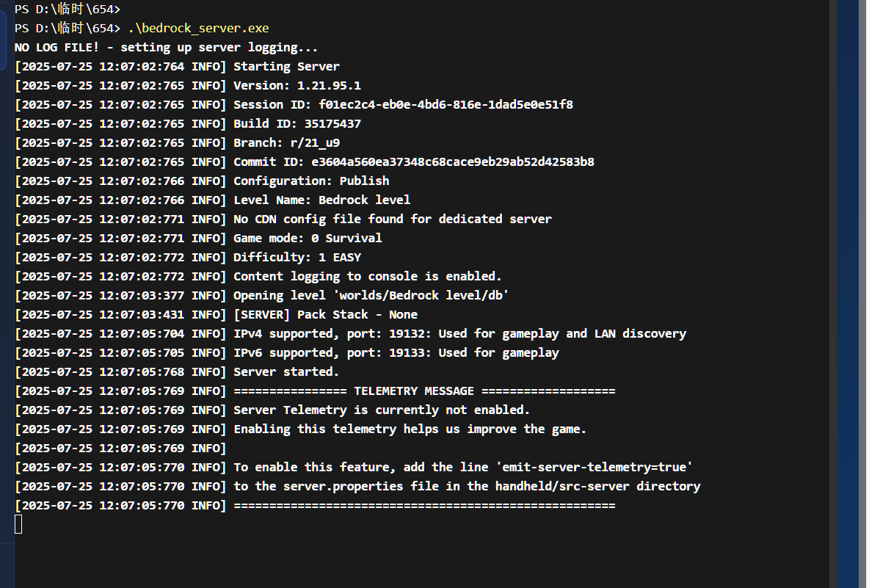The height and width of the screenshot is (588, 869).
Task: Click the 'NO LOG FILE!' warning line
Action: pos(166,48)
